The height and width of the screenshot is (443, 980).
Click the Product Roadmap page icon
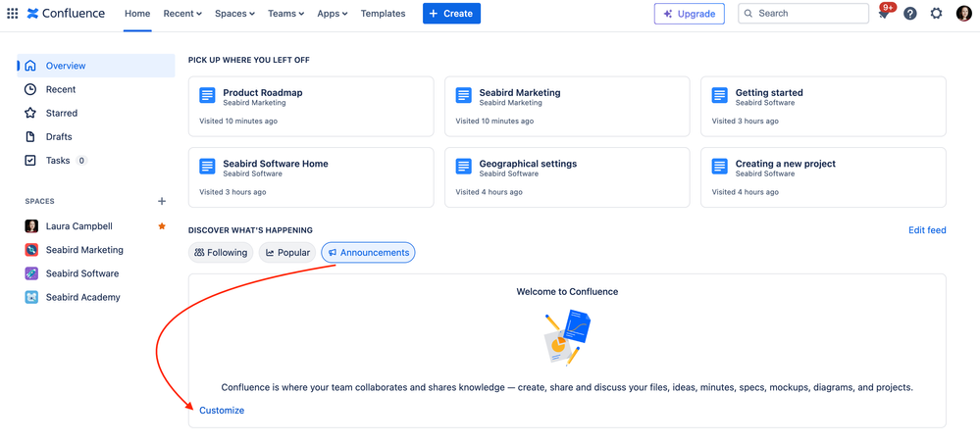207,96
